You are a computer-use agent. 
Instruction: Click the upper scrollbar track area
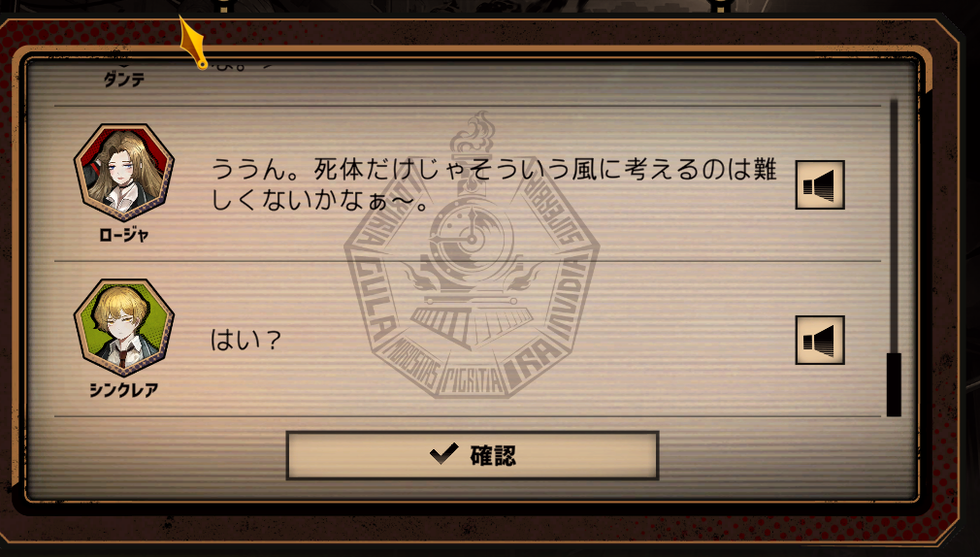[x=894, y=225]
